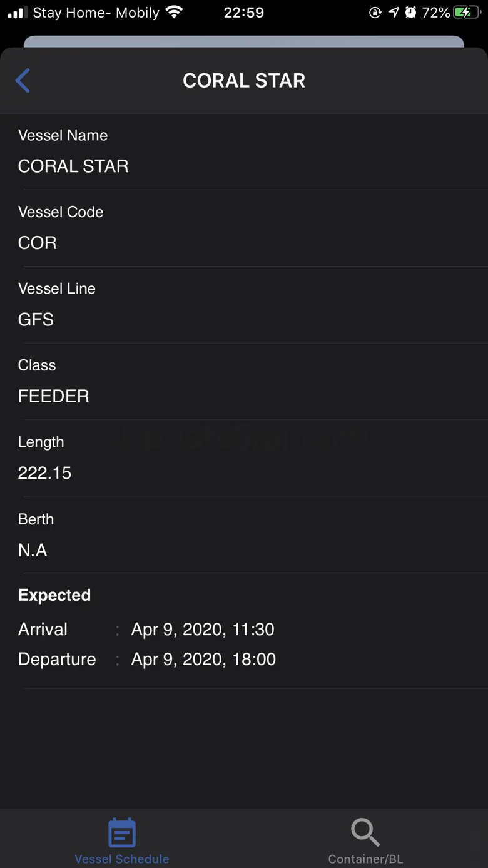
Task: Tap the orientation lock status icon
Action: tap(375, 13)
